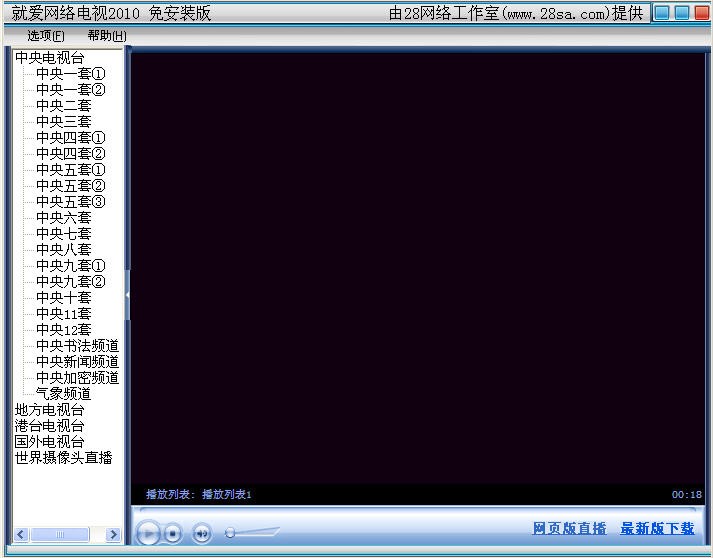Play the 中央三套 channel
Image resolution: width=713 pixels, height=558 pixels.
click(64, 121)
